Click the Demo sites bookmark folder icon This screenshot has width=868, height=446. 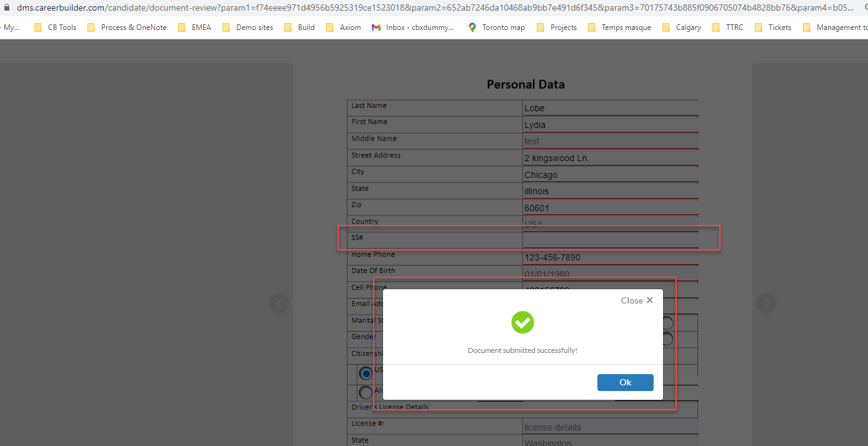(x=226, y=27)
